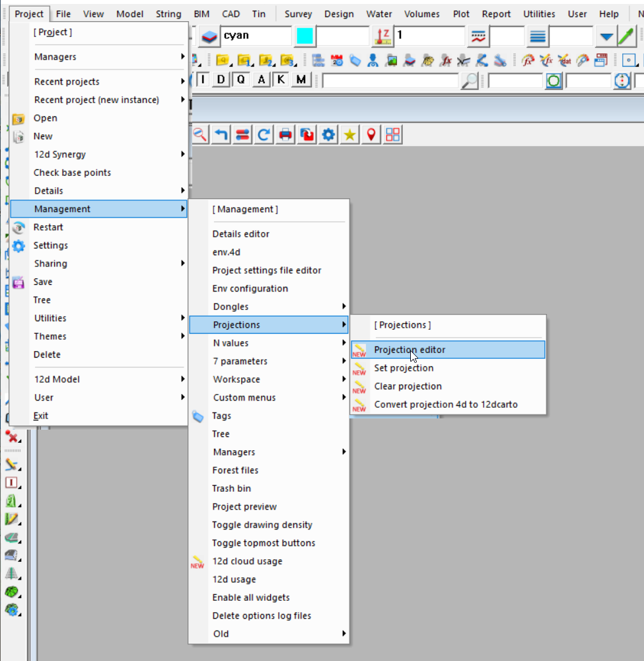Screen dimensions: 644x661
Task: Click the red location pin icon
Action: click(x=371, y=135)
